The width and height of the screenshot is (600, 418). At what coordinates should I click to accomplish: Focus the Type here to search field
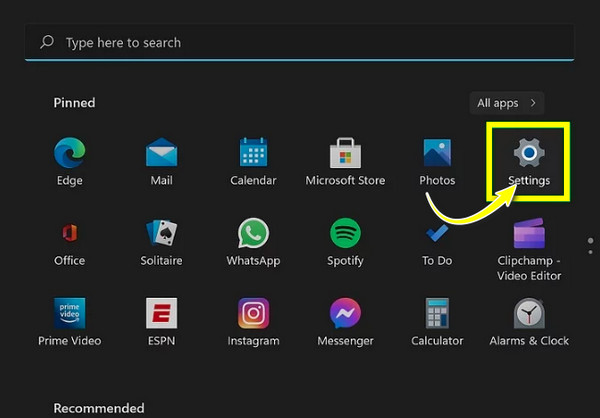pos(299,42)
